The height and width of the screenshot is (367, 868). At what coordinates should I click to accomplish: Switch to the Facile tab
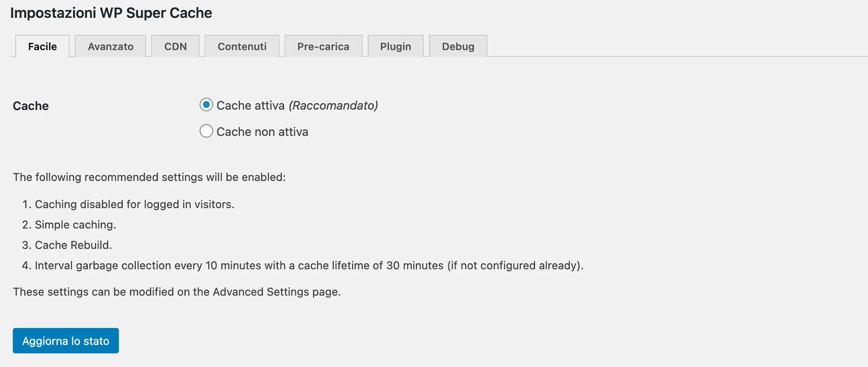click(42, 46)
